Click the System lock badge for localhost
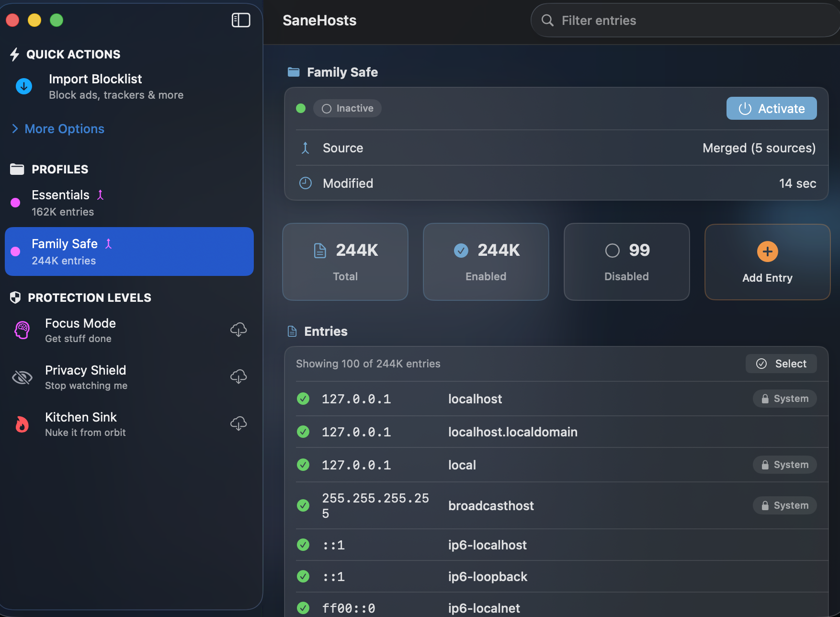840x617 pixels. click(x=785, y=399)
